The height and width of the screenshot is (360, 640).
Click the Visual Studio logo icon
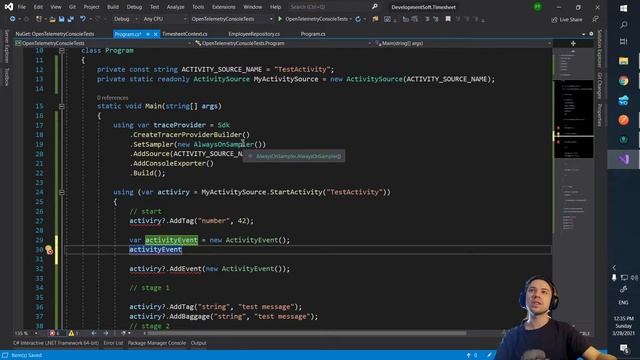pos(9,7)
